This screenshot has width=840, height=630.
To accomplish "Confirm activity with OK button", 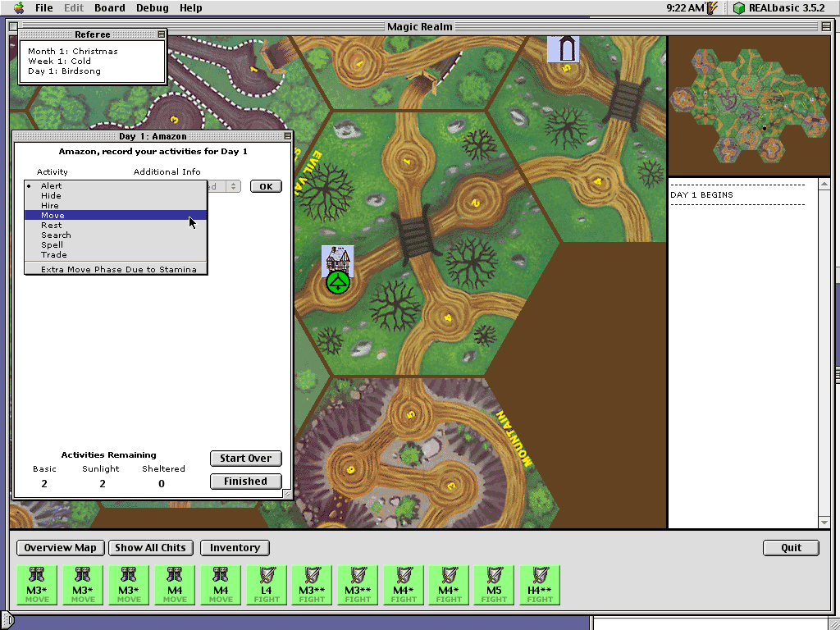I will point(267,186).
